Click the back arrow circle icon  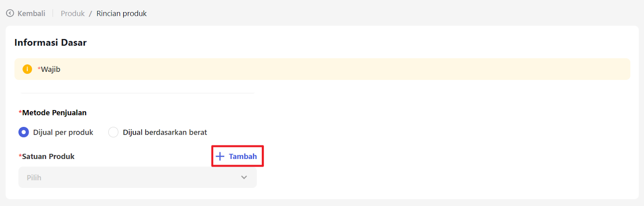point(10,13)
